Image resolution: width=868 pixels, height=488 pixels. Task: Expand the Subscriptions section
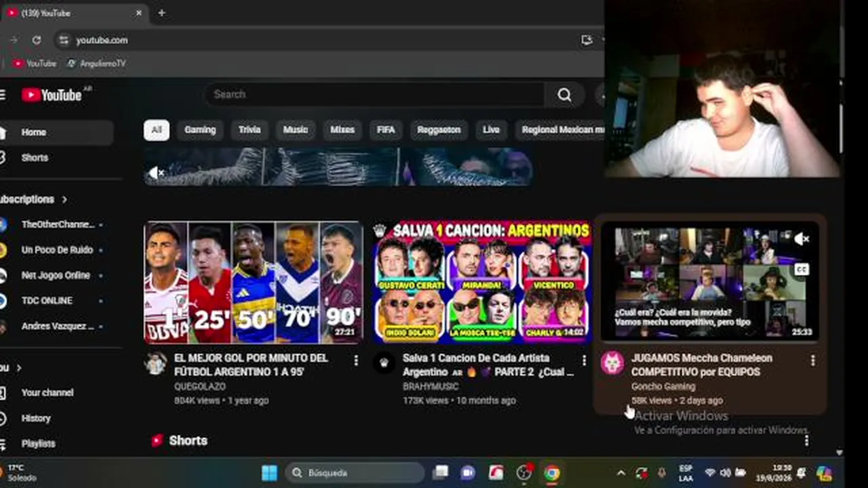coord(33,199)
